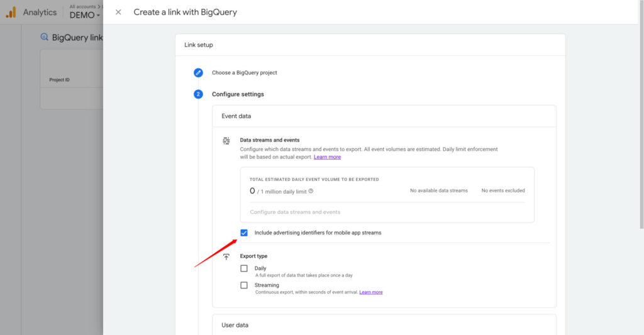Select the step 2 number circle
This screenshot has width=644, height=335.
click(x=198, y=94)
